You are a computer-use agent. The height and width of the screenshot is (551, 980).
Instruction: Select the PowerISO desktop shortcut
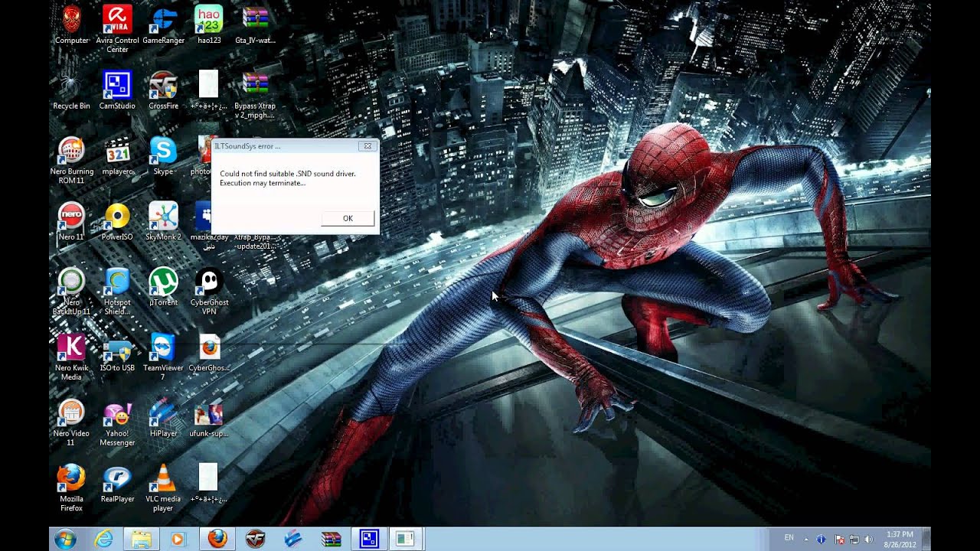[117, 222]
